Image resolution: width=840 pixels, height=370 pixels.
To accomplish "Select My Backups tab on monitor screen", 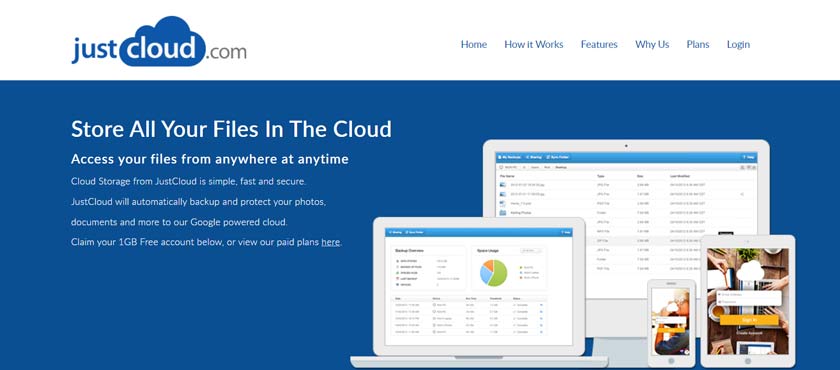I will [509, 157].
